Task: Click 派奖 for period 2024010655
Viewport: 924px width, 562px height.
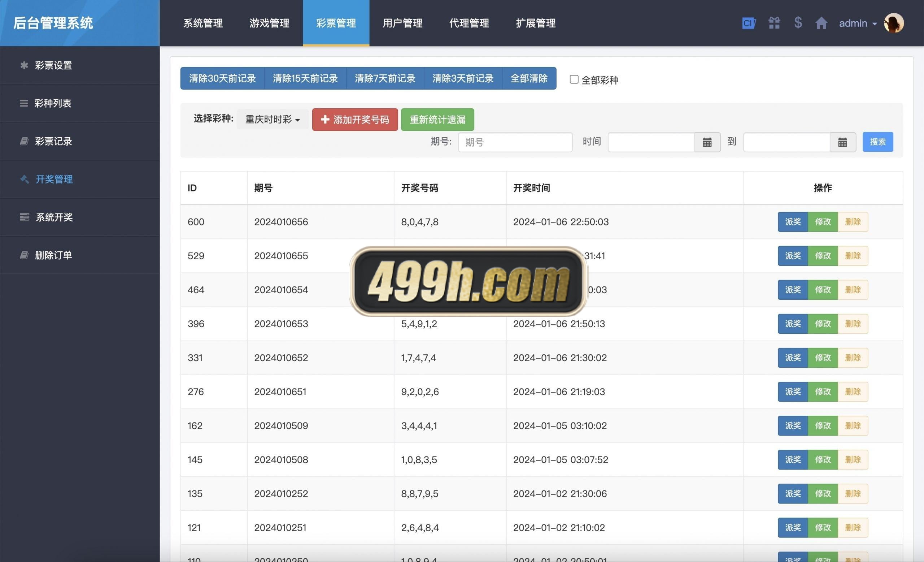Action: (x=793, y=256)
